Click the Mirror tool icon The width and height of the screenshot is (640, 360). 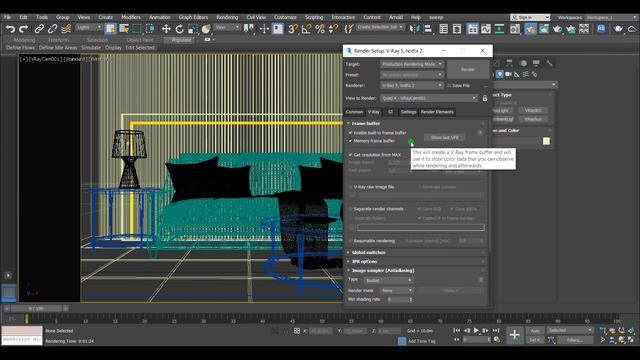pyautogui.click(x=414, y=29)
